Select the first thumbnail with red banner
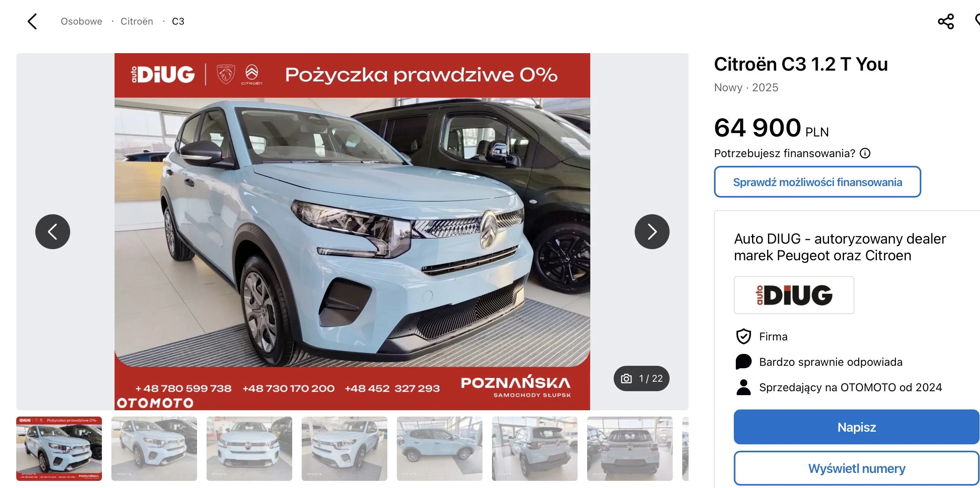This screenshot has height=488, width=980. [x=59, y=448]
